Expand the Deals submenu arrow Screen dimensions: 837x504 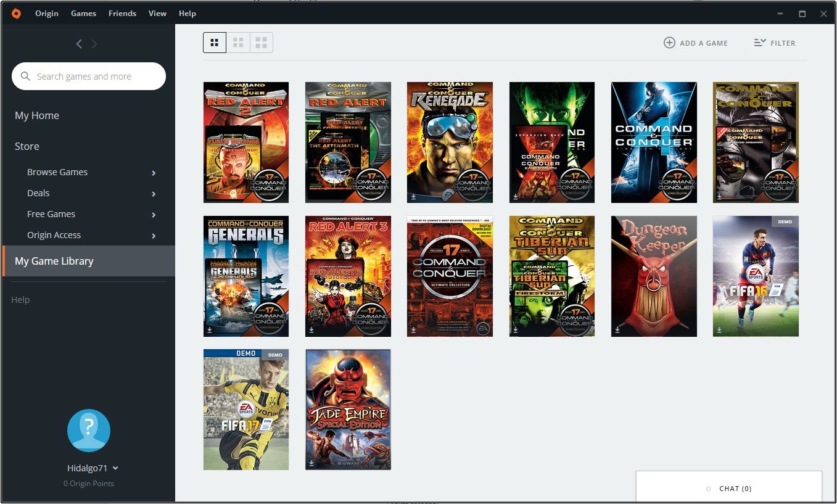pos(154,194)
